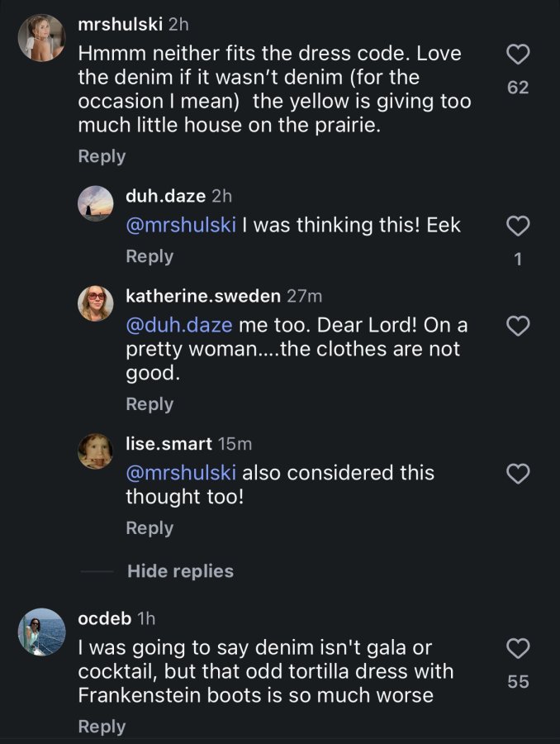Like ocdeb's comment about denim
This screenshot has height=744, width=560.
518,649
